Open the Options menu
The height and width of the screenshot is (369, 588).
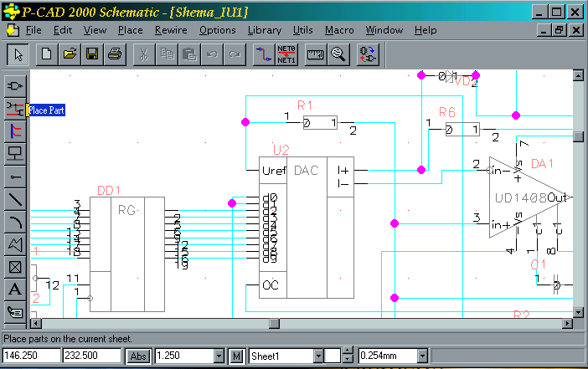[x=218, y=30]
